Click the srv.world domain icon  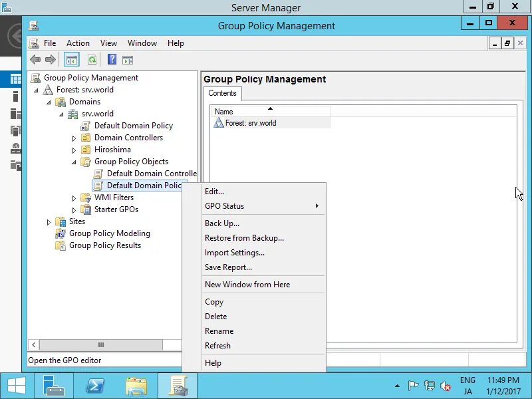click(x=73, y=114)
